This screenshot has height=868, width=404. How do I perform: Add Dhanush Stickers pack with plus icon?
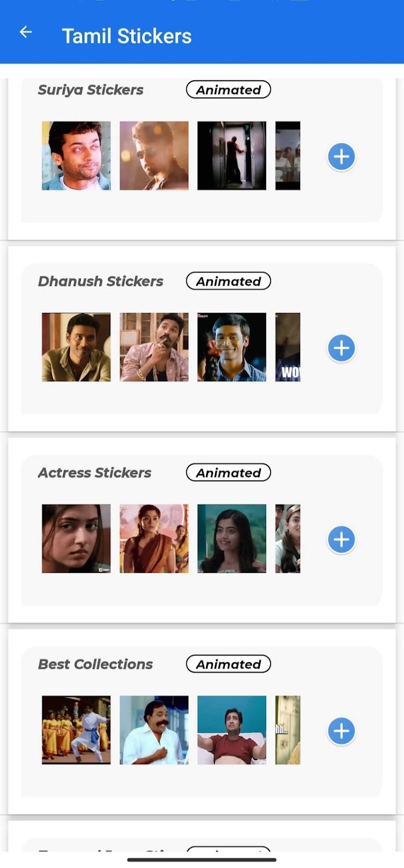click(342, 348)
